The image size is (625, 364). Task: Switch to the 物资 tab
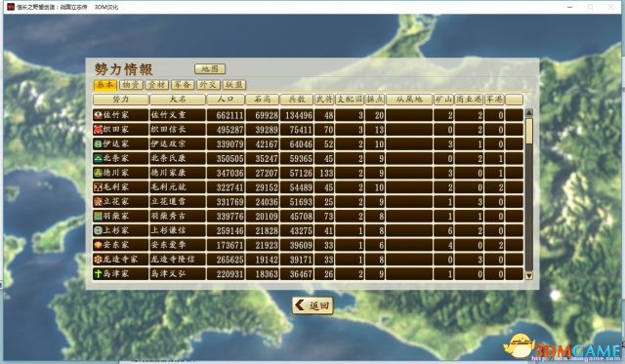(x=131, y=85)
